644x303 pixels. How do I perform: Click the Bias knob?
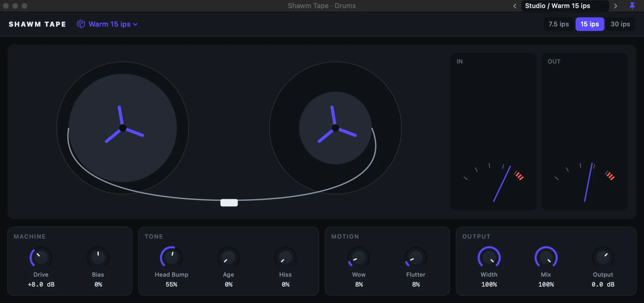tap(98, 258)
